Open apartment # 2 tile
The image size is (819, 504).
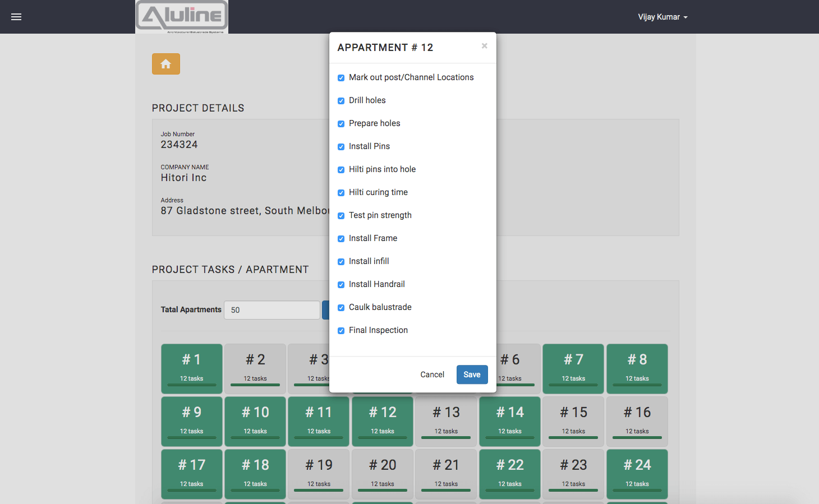coord(255,368)
